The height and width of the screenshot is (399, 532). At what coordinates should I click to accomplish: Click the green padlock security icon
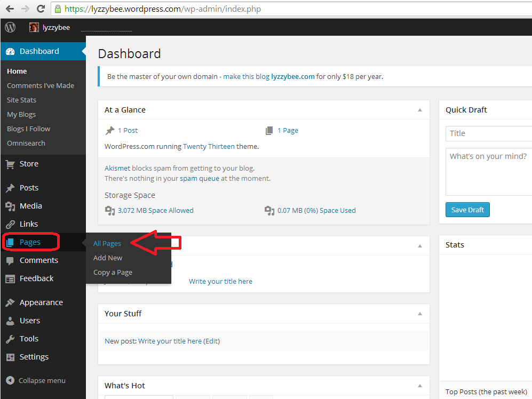[58, 9]
